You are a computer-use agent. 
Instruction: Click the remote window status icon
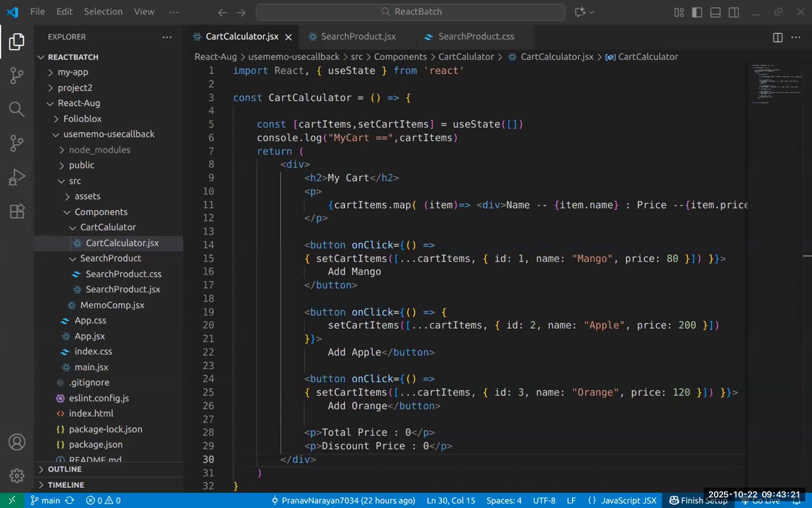[12, 500]
